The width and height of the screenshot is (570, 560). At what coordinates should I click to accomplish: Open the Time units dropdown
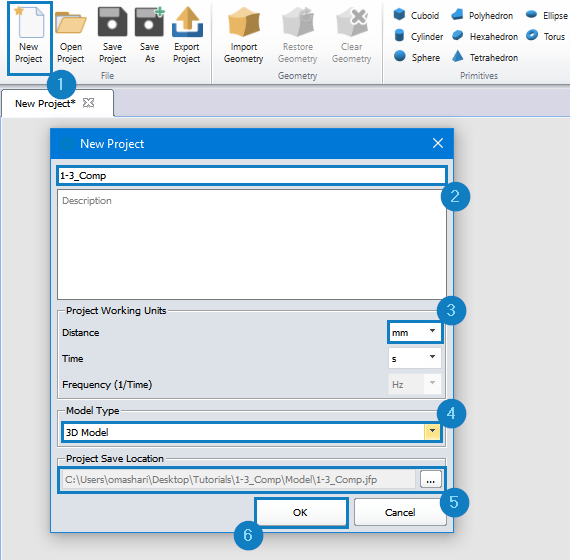(x=415, y=358)
